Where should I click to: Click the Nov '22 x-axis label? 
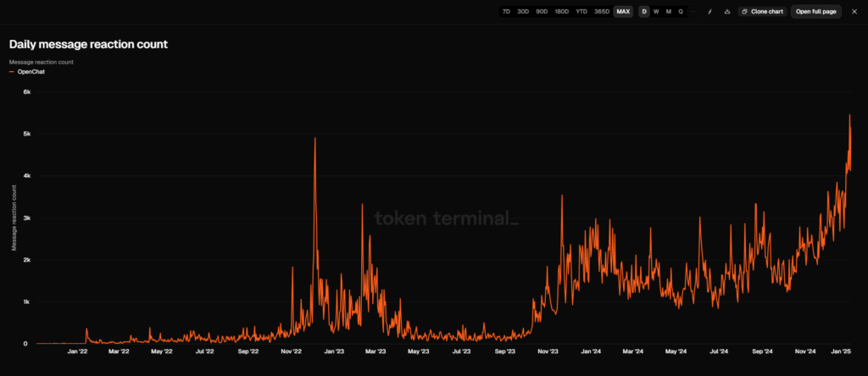tap(291, 351)
